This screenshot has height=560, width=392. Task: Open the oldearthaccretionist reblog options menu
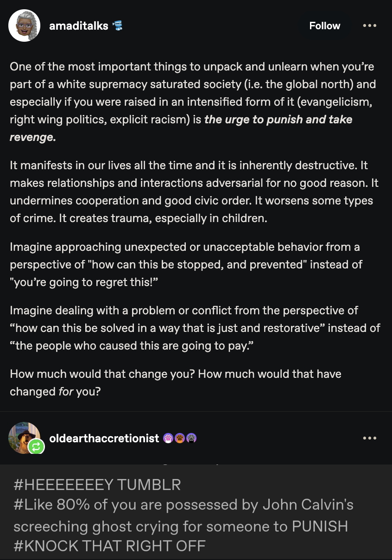(x=369, y=438)
